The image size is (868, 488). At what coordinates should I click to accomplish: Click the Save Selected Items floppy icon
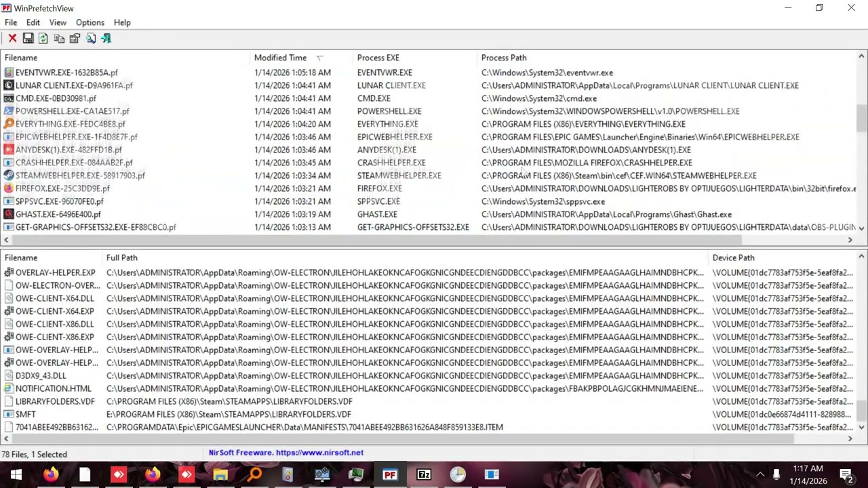pos(28,39)
